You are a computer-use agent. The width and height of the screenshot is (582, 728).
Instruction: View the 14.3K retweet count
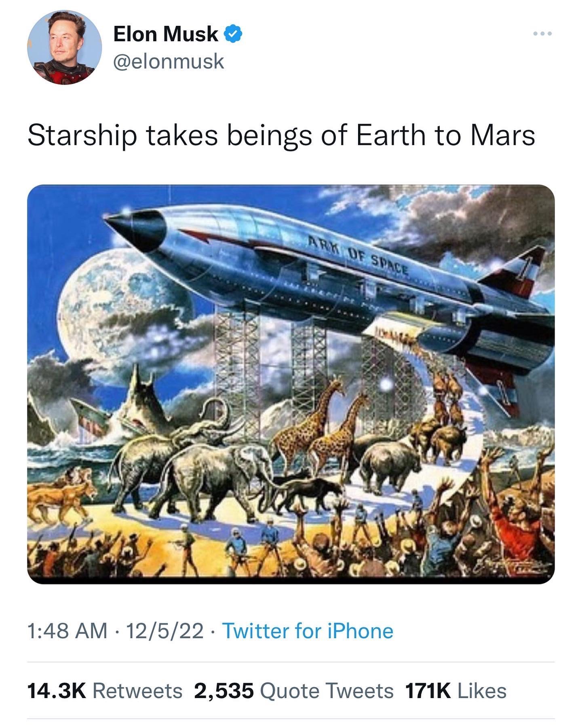coord(57,690)
